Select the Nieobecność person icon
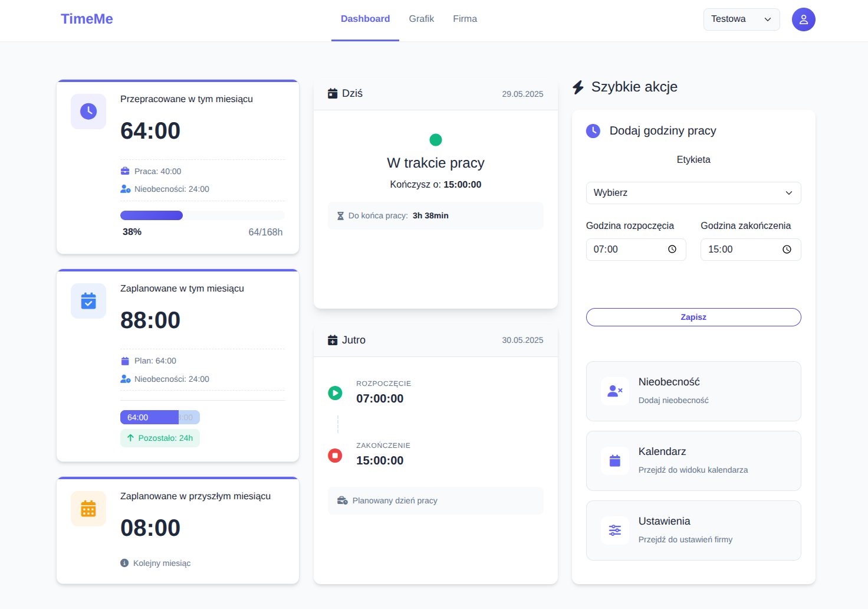This screenshot has height=609, width=868. click(x=614, y=391)
